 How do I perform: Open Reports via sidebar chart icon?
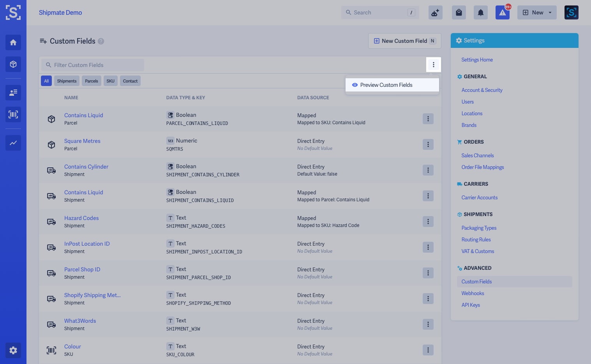click(13, 143)
